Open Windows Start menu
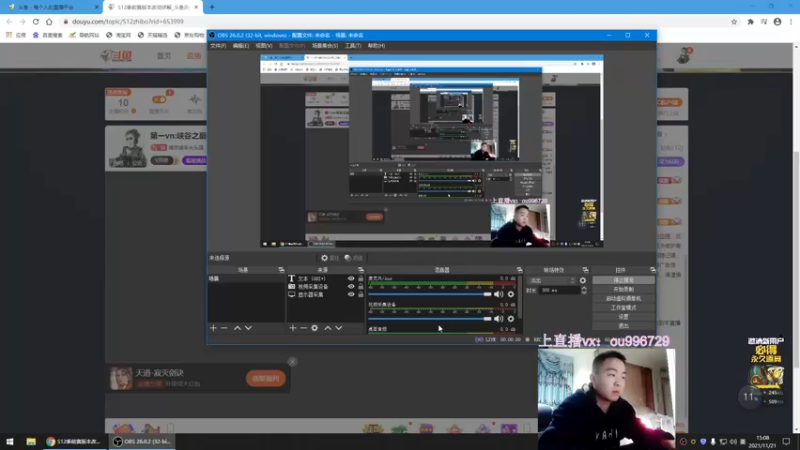The height and width of the screenshot is (450, 800). pyautogui.click(x=10, y=442)
